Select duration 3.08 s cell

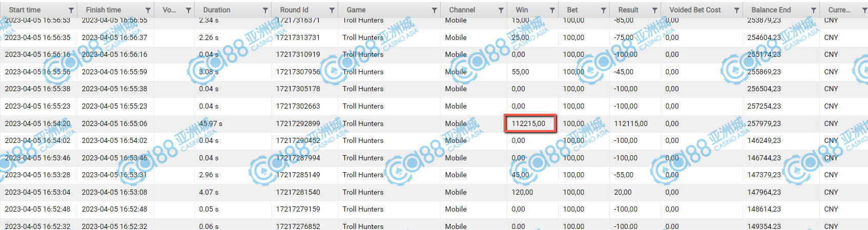[209, 72]
